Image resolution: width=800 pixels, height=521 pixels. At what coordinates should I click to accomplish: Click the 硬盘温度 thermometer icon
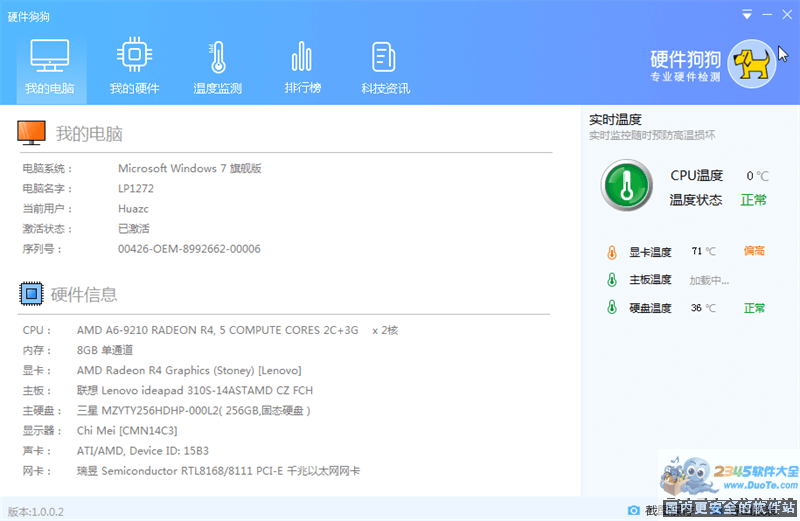(x=611, y=308)
